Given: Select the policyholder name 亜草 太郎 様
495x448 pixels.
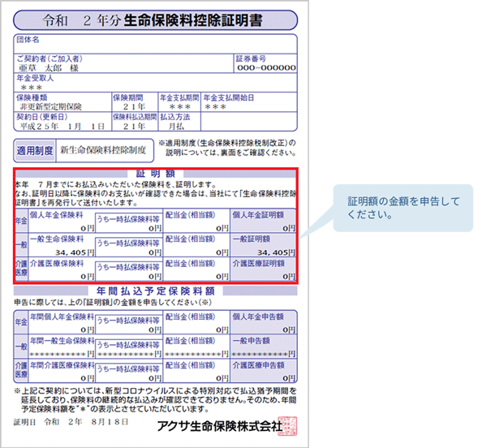Looking at the screenshot, I should click(49, 68).
